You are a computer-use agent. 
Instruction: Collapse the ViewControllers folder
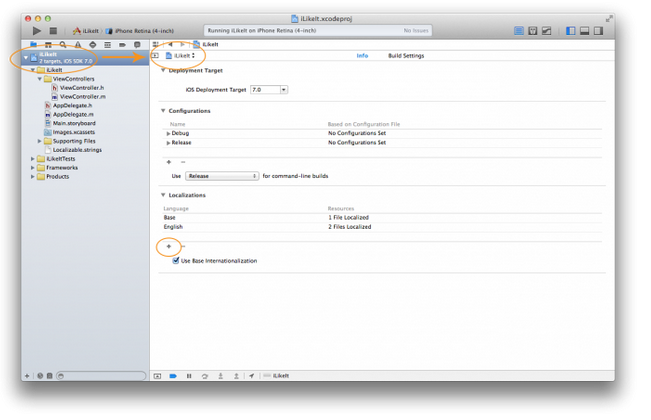click(40, 79)
